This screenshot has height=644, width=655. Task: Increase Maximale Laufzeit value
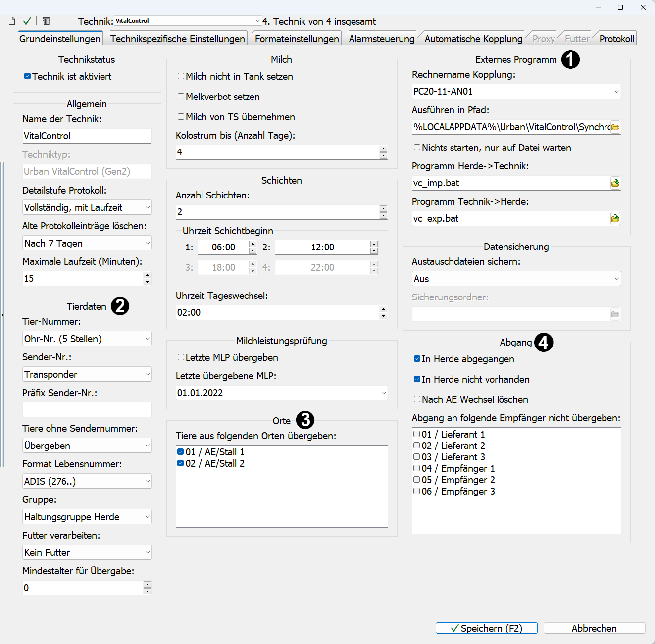tap(147, 275)
